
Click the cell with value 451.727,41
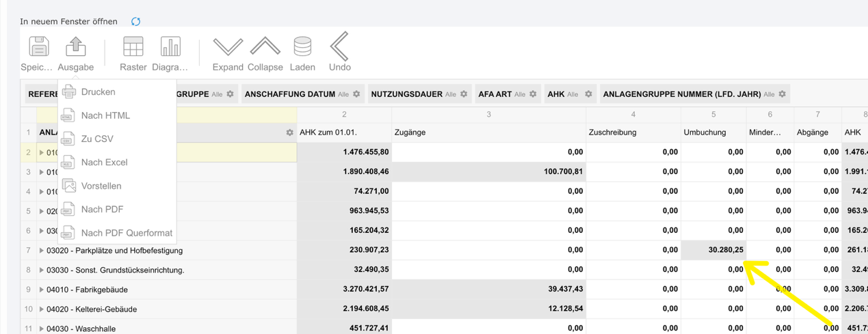coord(344,328)
